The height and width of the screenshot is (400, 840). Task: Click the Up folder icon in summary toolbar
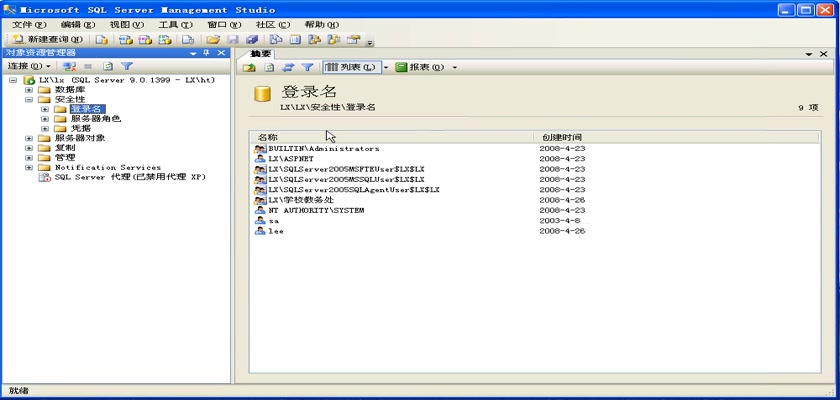pos(250,67)
